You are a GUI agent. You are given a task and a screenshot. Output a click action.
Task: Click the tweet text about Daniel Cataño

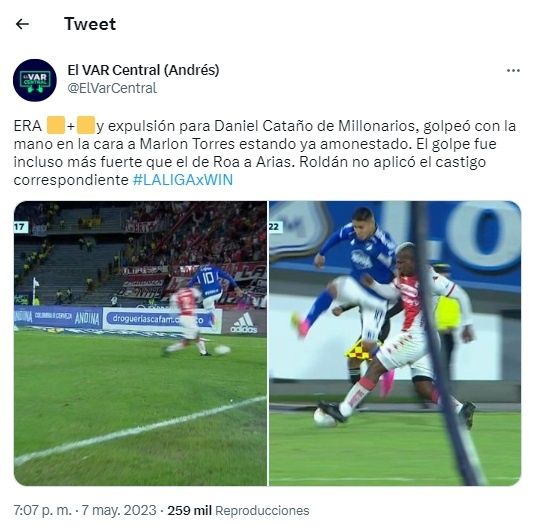point(265,153)
